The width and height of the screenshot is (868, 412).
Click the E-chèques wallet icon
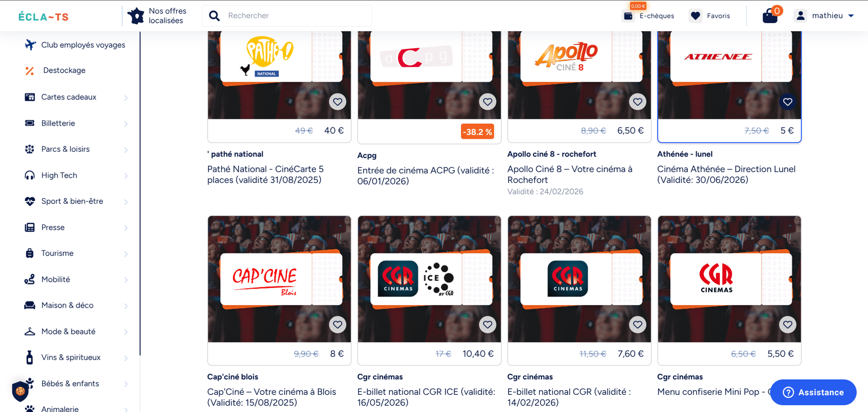coord(628,16)
